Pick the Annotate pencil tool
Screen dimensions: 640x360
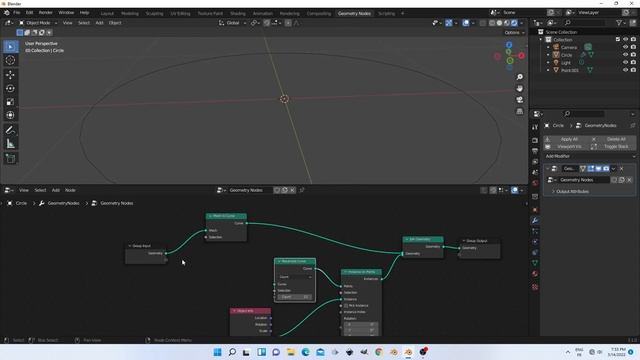pos(10,130)
